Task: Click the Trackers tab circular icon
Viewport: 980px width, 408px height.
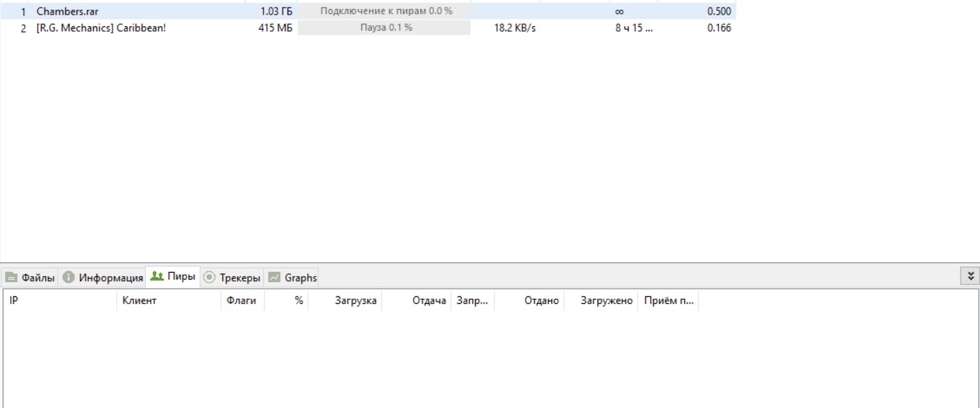Action: [209, 278]
